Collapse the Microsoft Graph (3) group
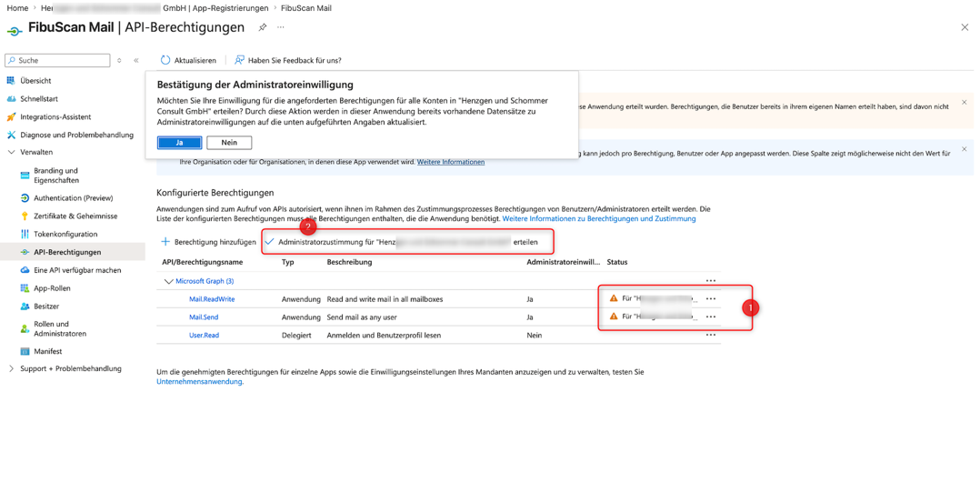This screenshot has height=493, width=980. [x=168, y=282]
